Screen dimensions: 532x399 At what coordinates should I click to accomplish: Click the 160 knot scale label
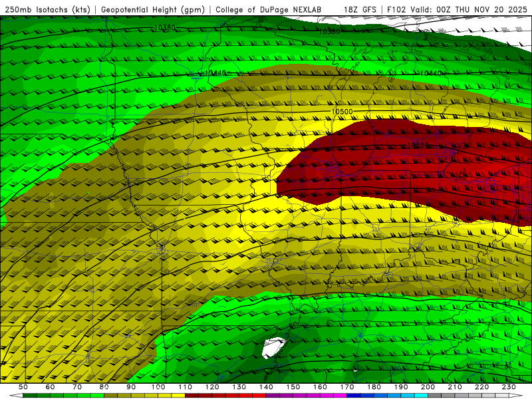pos(320,387)
